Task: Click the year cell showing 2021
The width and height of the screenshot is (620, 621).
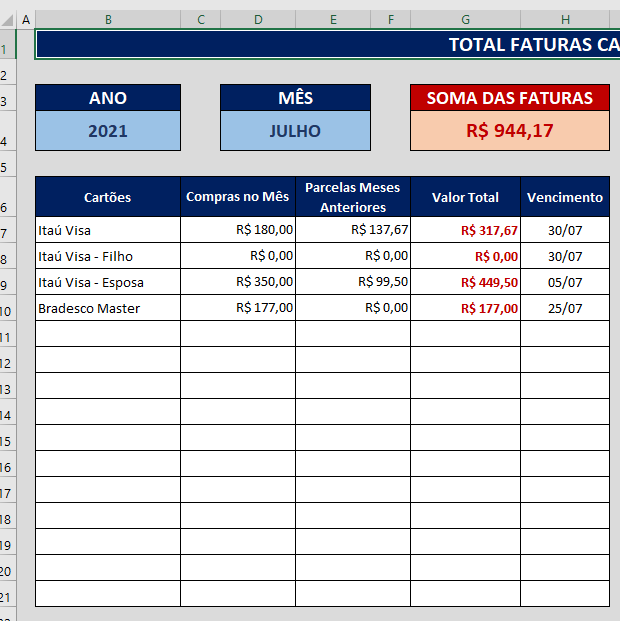Action: click(108, 131)
